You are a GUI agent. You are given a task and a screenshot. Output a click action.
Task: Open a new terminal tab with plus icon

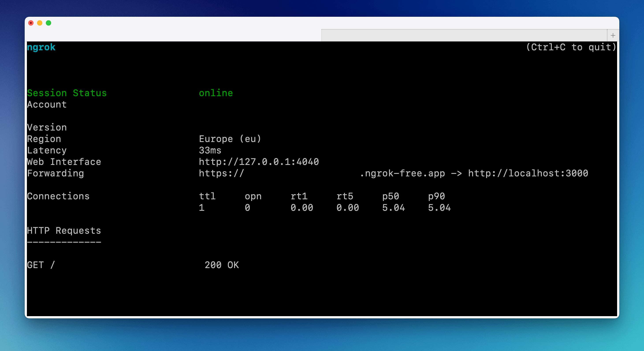pyautogui.click(x=613, y=35)
